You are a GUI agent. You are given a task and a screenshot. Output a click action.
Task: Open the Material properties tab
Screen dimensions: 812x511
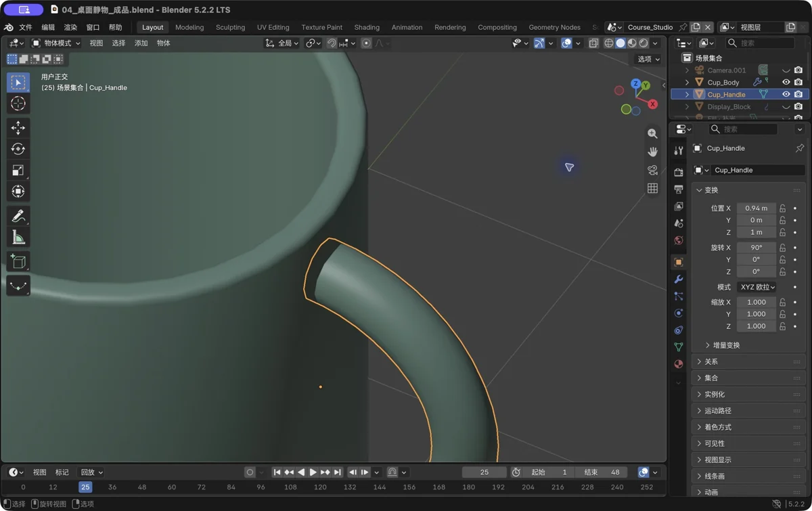click(679, 363)
